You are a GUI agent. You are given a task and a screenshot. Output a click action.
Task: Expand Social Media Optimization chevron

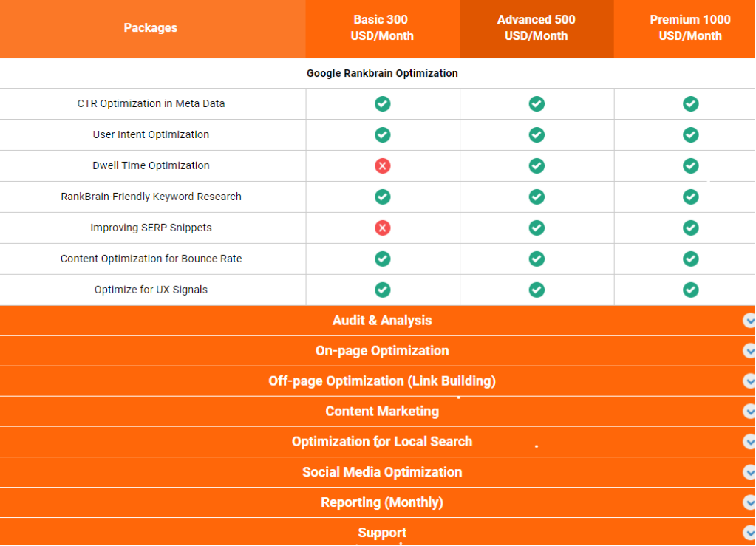tap(749, 472)
